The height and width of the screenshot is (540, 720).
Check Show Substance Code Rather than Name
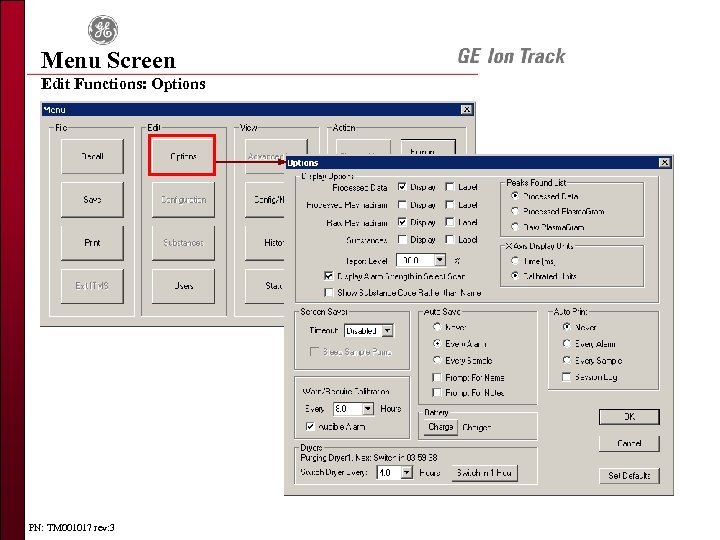pyautogui.click(x=328, y=292)
